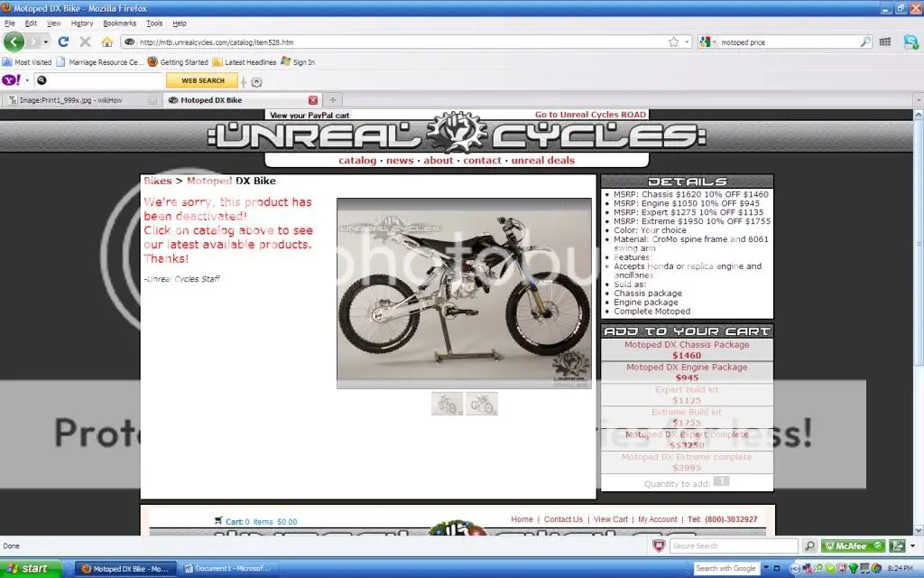Click the browser Back arrow button

(x=14, y=42)
